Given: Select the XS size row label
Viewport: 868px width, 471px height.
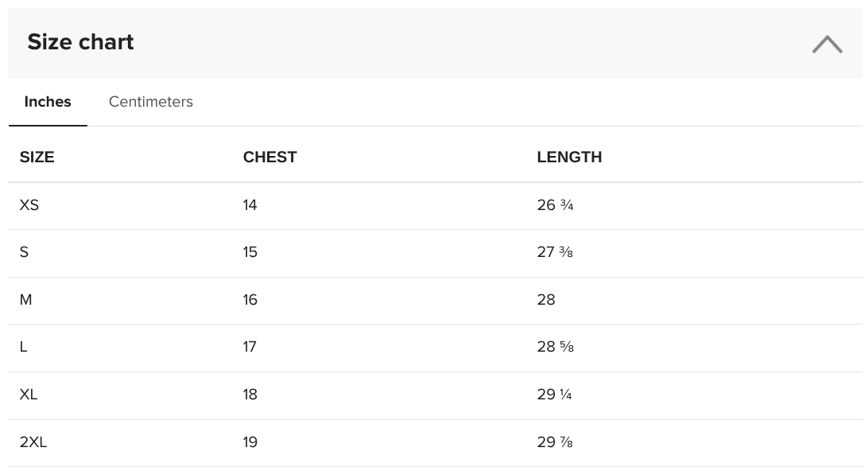Looking at the screenshot, I should point(29,205).
